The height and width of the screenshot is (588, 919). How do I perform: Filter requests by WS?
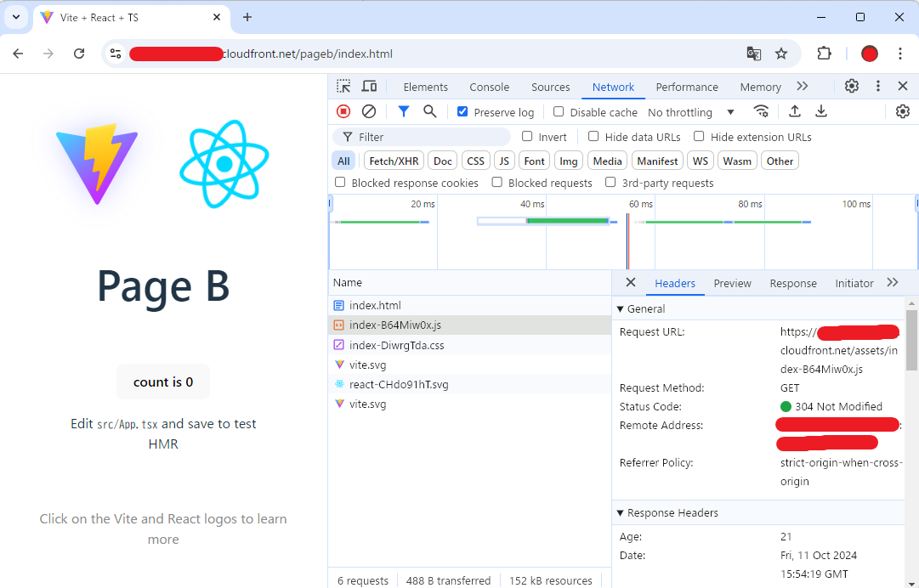(701, 161)
